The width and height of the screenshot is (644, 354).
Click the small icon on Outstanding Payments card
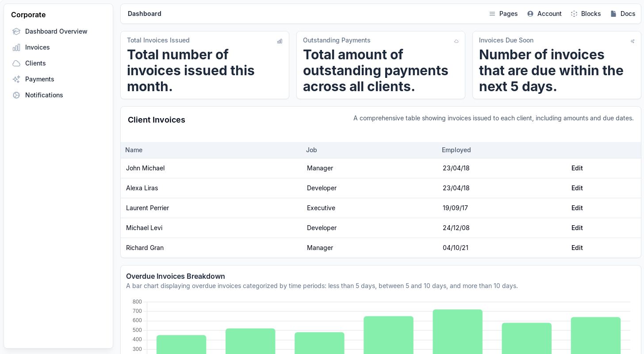pos(456,41)
